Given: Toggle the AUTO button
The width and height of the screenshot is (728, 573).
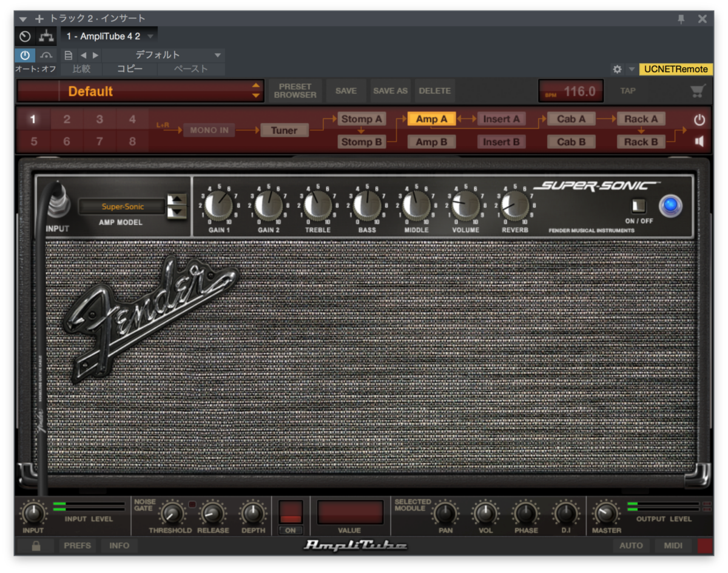Looking at the screenshot, I should tap(631, 546).
